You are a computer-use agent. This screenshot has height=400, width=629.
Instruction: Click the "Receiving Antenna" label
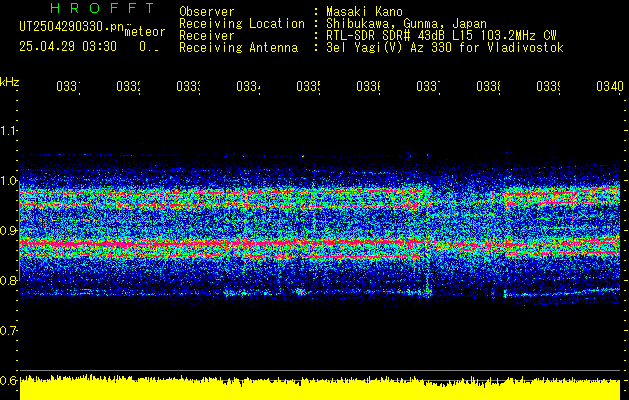pos(239,48)
